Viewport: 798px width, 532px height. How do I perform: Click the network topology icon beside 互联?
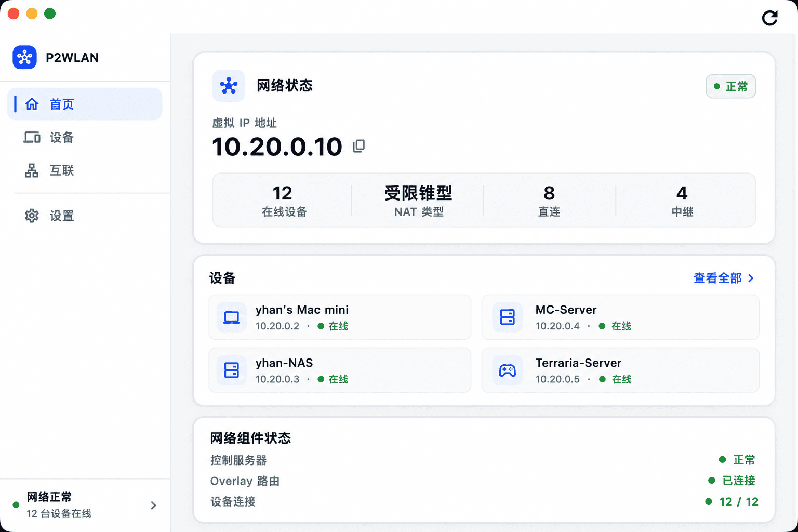coord(32,170)
